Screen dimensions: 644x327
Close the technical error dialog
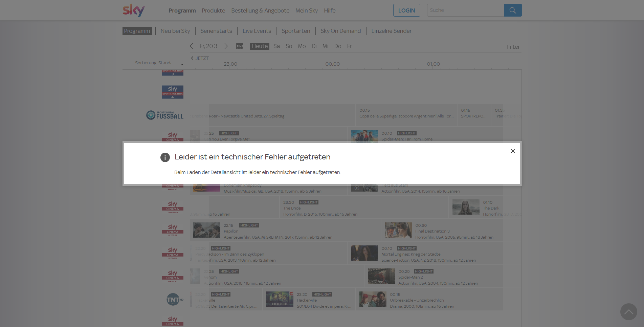pyautogui.click(x=513, y=151)
